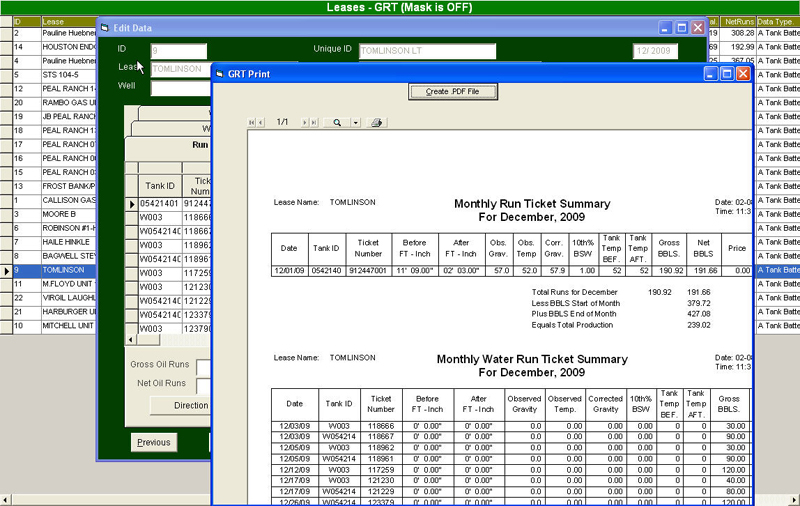Click Data Type column header in Leases grid

click(x=778, y=21)
